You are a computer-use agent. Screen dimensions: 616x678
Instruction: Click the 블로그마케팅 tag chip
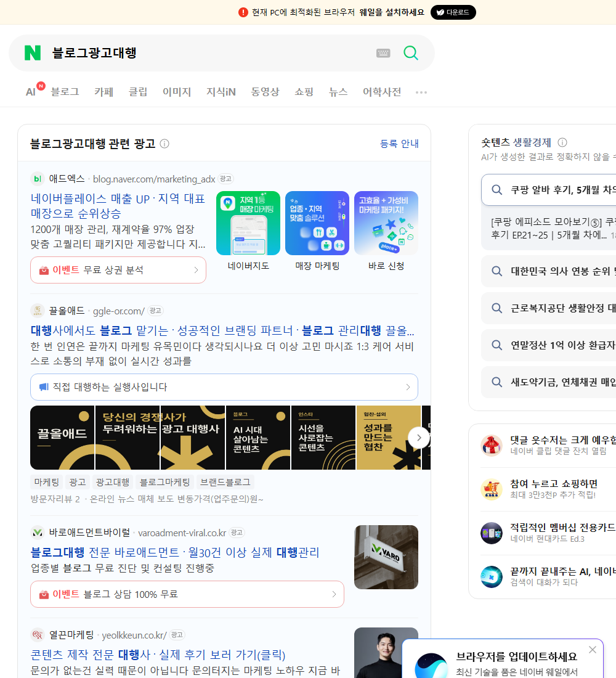164,482
